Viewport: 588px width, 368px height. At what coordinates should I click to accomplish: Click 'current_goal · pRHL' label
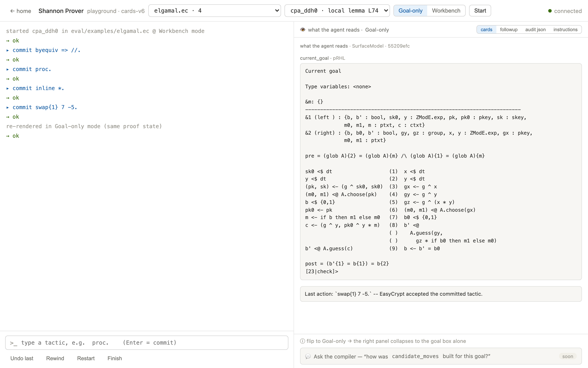click(x=323, y=58)
